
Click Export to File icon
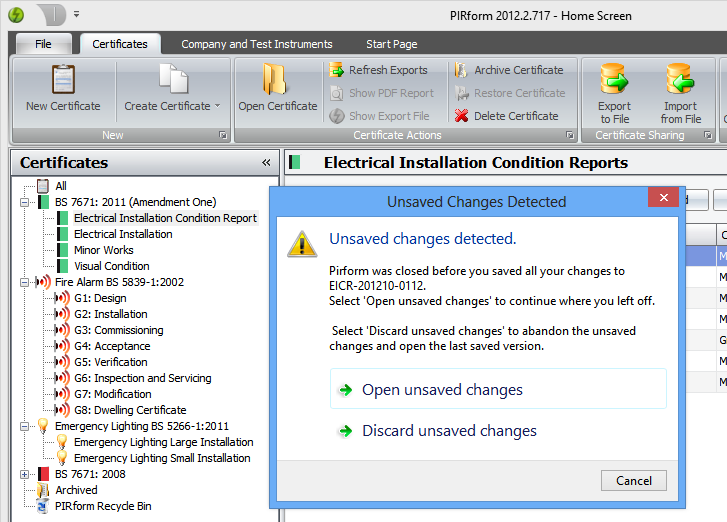(x=614, y=80)
